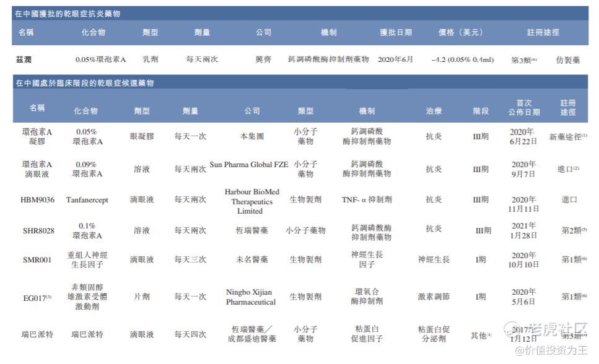Click the candidate 'EG017'
This screenshot has height=364, width=599.
[x=37, y=298]
